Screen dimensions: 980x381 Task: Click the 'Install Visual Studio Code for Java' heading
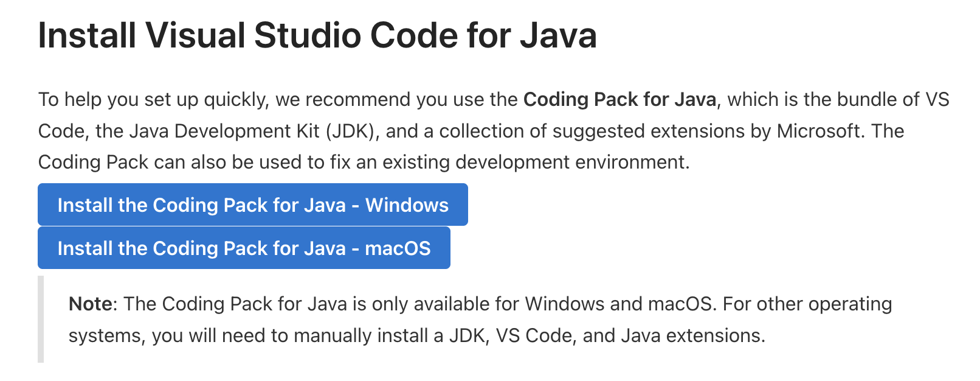tap(317, 35)
